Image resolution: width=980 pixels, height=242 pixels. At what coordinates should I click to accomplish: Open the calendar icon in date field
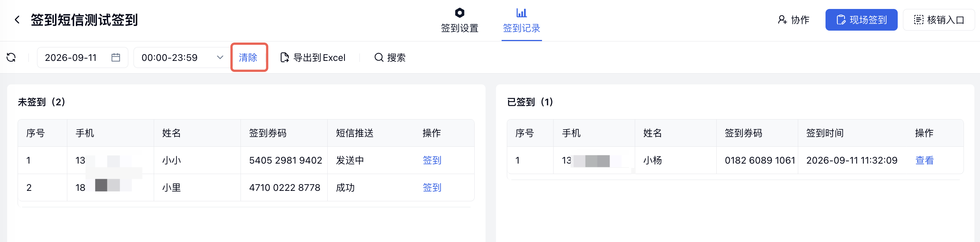(x=116, y=58)
